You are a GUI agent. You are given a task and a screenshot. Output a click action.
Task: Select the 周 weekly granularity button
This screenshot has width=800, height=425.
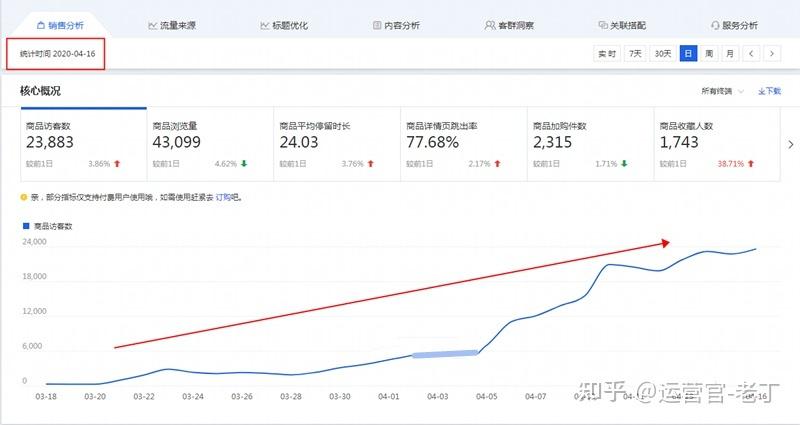coord(709,54)
